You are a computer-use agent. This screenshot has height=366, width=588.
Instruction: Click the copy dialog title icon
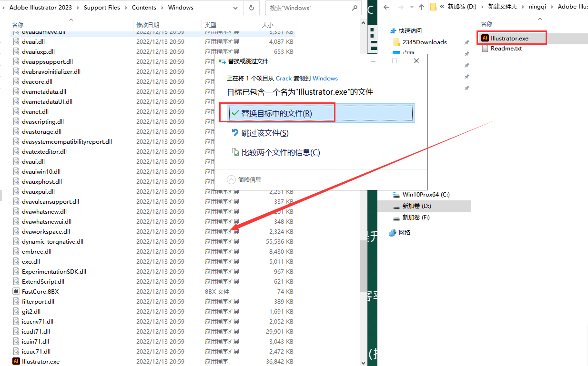222,61
